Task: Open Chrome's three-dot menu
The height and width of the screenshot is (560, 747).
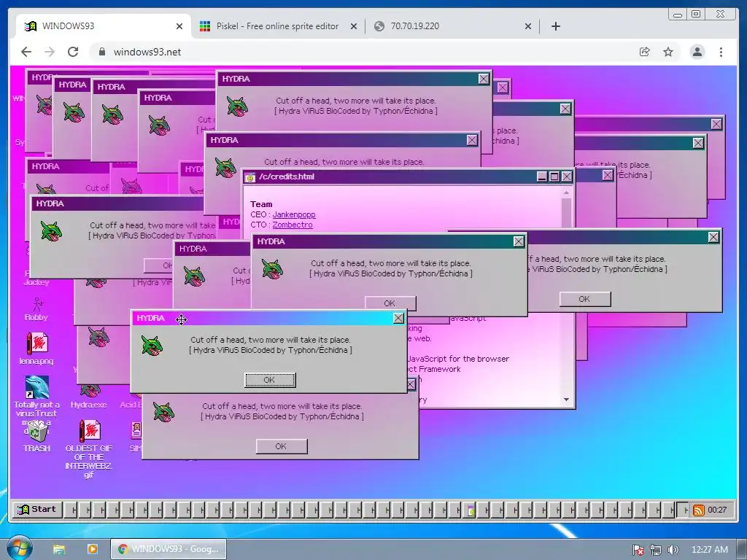Action: (721, 52)
